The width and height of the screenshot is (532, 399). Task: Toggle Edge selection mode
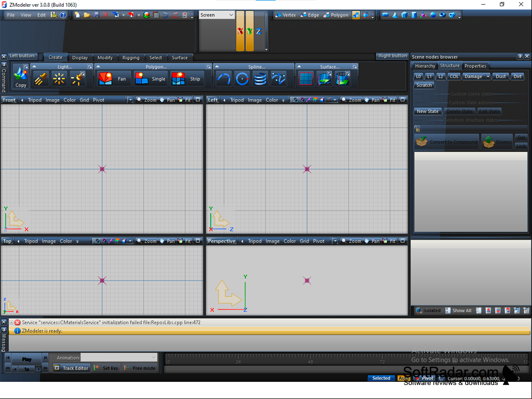(x=310, y=15)
